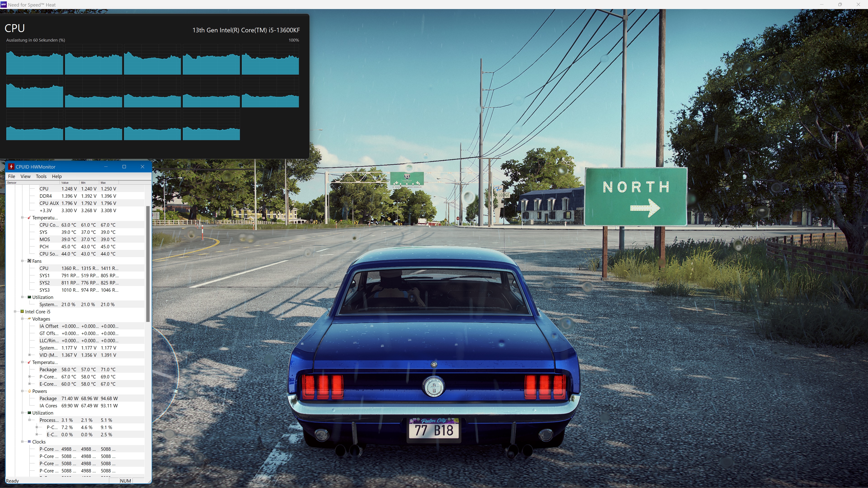The image size is (868, 488).
Task: Collapse the Clocks group
Action: click(22, 441)
